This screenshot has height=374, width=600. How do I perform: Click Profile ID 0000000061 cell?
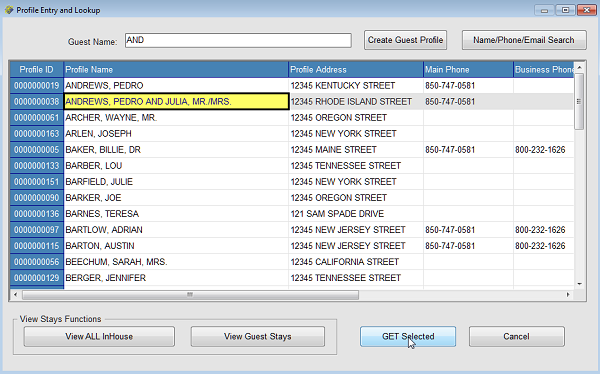point(37,118)
